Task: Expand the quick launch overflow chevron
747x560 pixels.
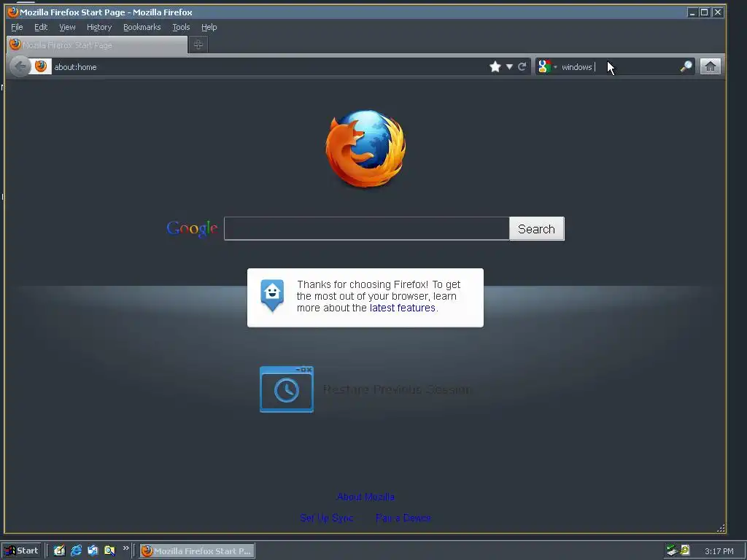Action: [125, 548]
